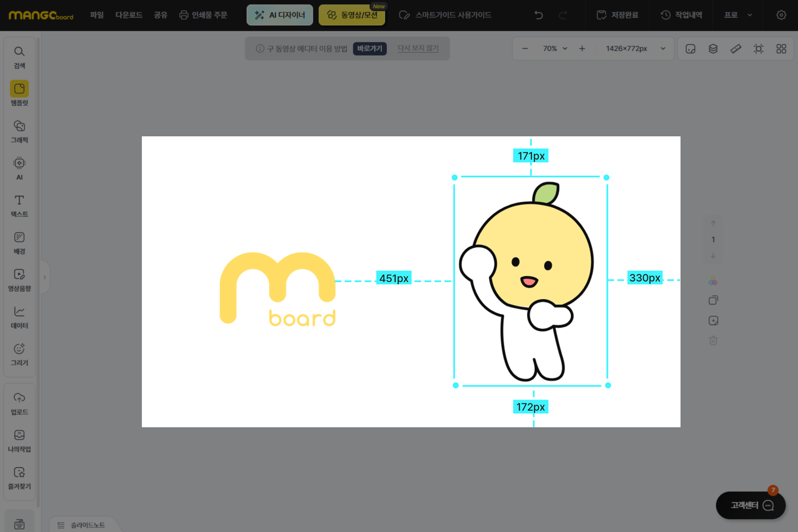Image resolution: width=798 pixels, height=532 pixels.
Task: Open the 그리기 drawing tool
Action: click(x=19, y=354)
